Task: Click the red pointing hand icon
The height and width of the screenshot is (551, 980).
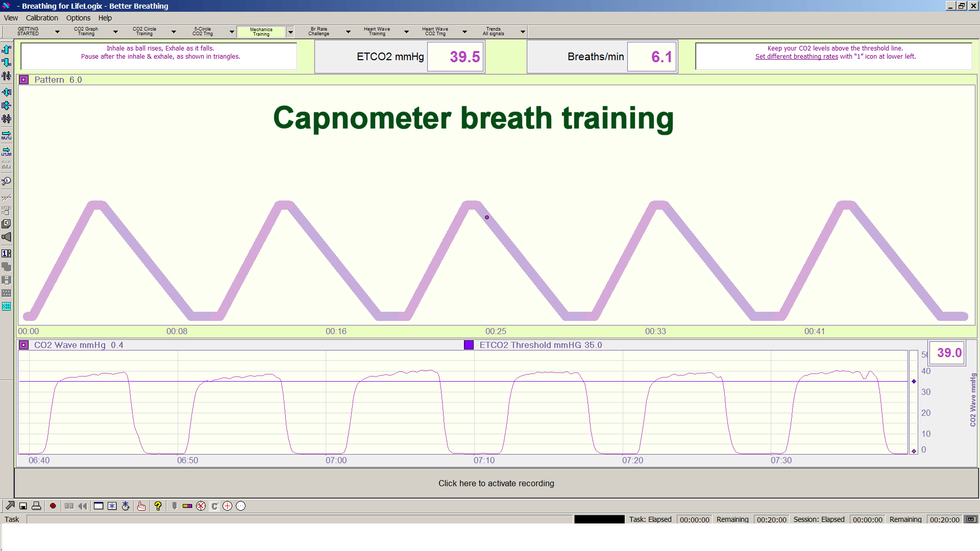Action: pos(141,506)
